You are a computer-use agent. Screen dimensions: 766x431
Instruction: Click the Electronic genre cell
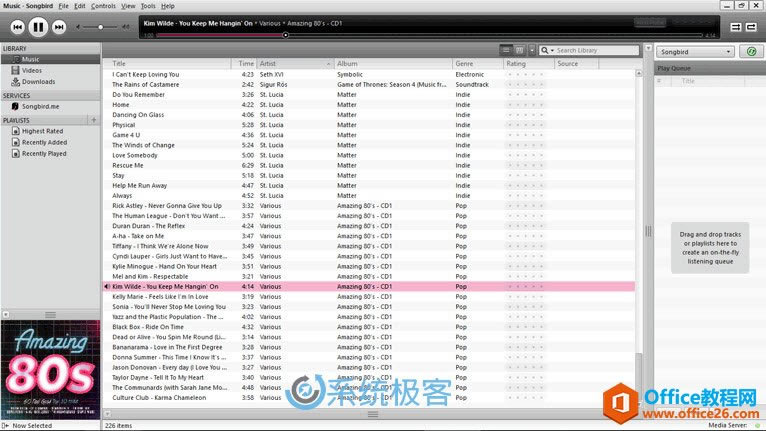click(469, 74)
